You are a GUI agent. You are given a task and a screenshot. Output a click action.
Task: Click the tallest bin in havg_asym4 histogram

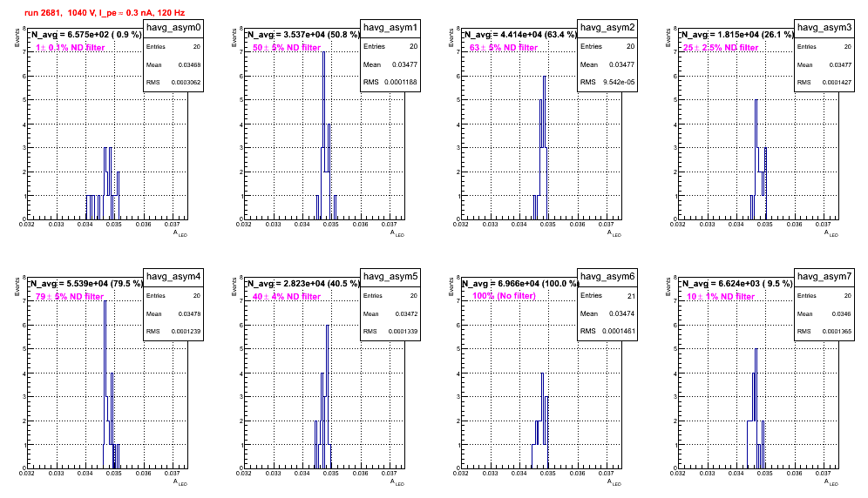coord(105,385)
